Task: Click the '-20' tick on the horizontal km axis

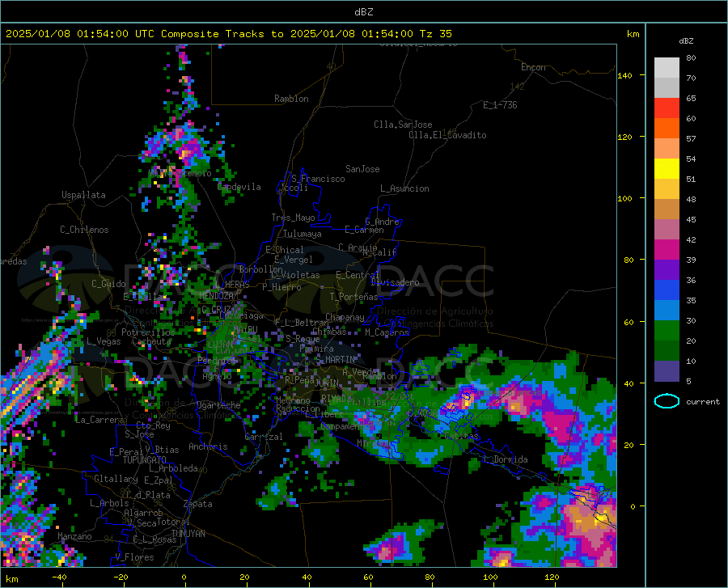Action: tap(121, 577)
